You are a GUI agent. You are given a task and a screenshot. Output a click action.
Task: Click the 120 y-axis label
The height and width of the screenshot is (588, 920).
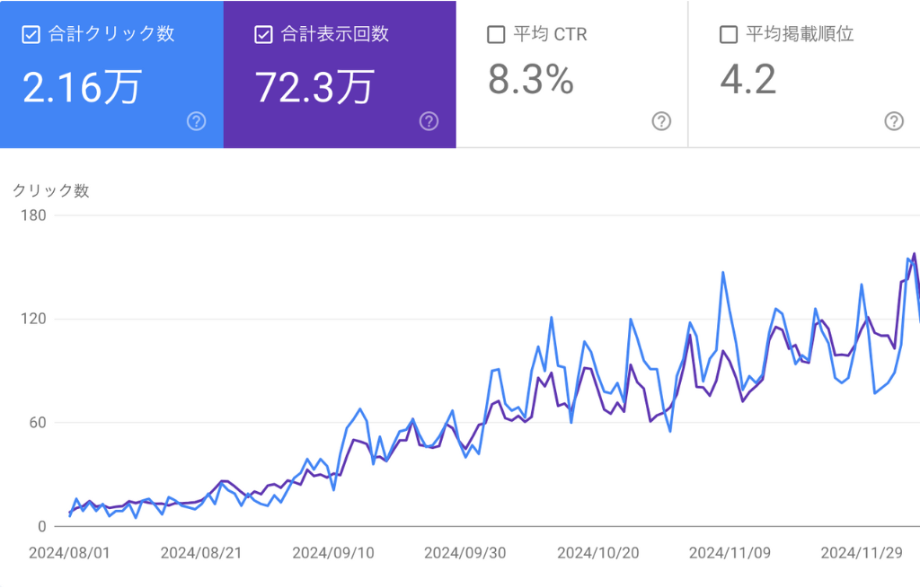33,319
